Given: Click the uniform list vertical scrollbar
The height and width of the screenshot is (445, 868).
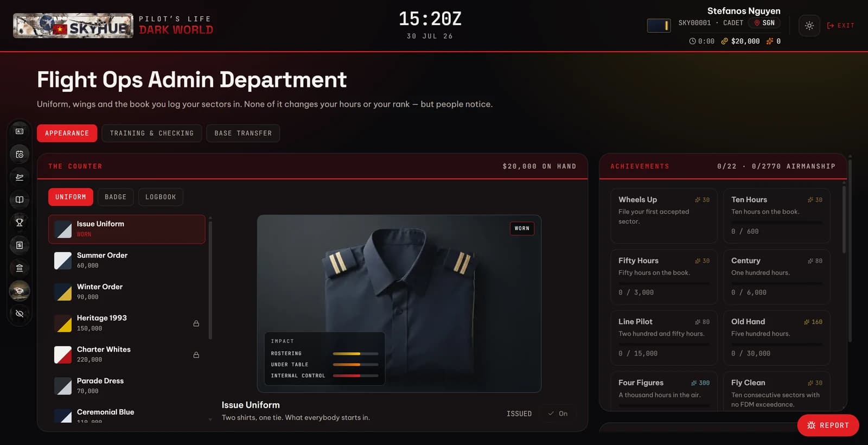Looking at the screenshot, I should click(210, 280).
